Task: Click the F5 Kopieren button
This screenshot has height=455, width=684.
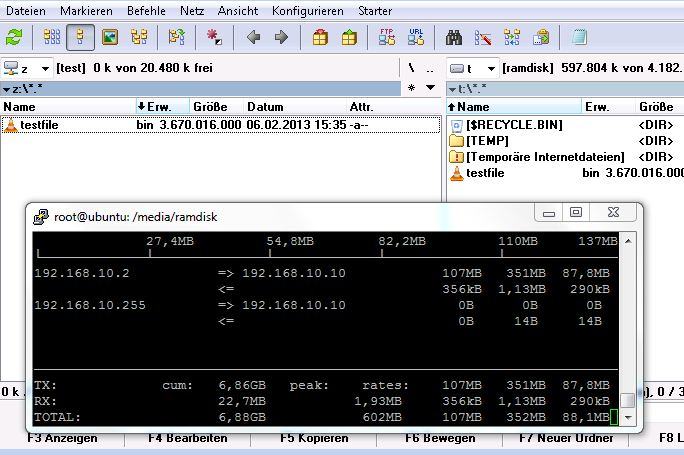Action: click(x=314, y=438)
